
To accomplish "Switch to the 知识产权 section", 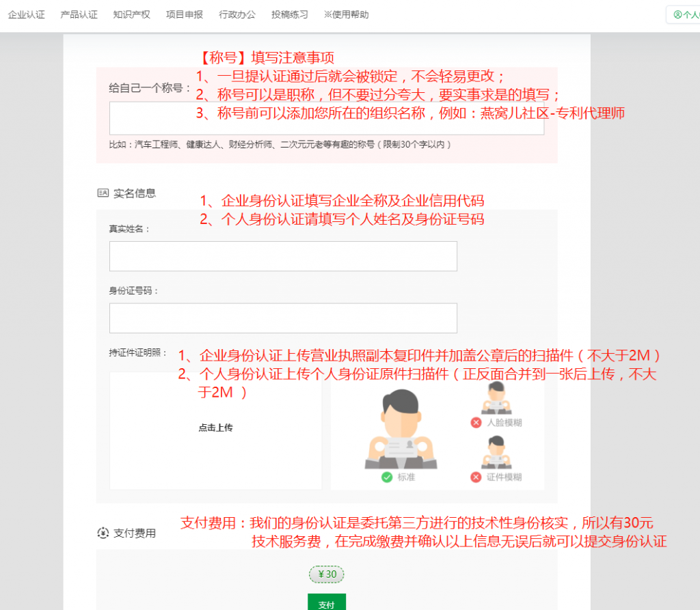I will pos(131,14).
